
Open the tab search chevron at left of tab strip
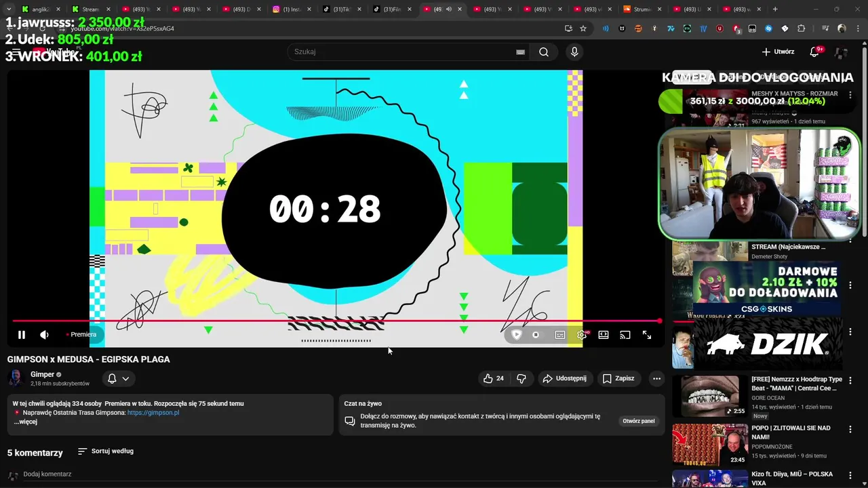9,9
